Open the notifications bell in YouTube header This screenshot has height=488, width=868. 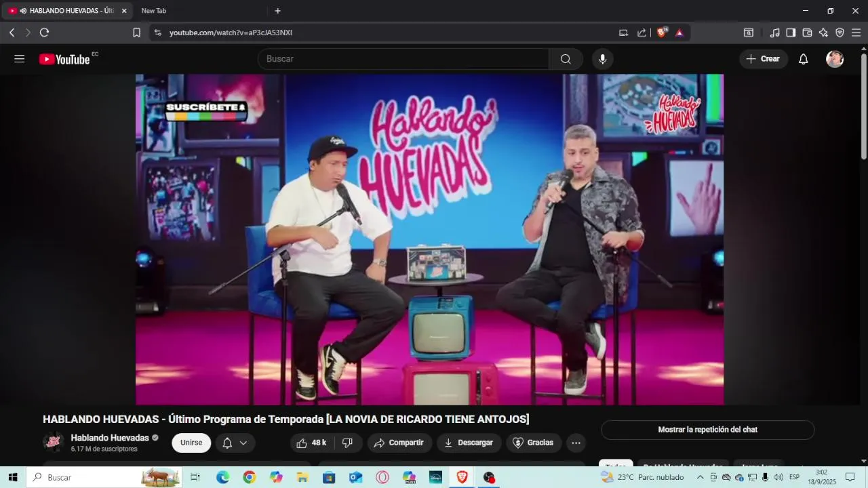(804, 59)
